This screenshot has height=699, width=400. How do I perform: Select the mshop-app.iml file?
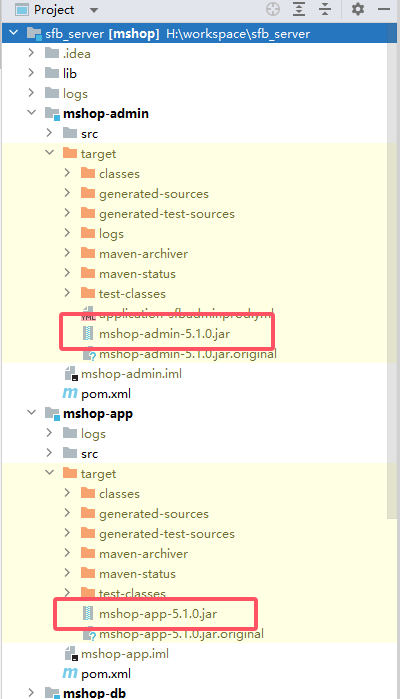pyautogui.click(x=125, y=654)
